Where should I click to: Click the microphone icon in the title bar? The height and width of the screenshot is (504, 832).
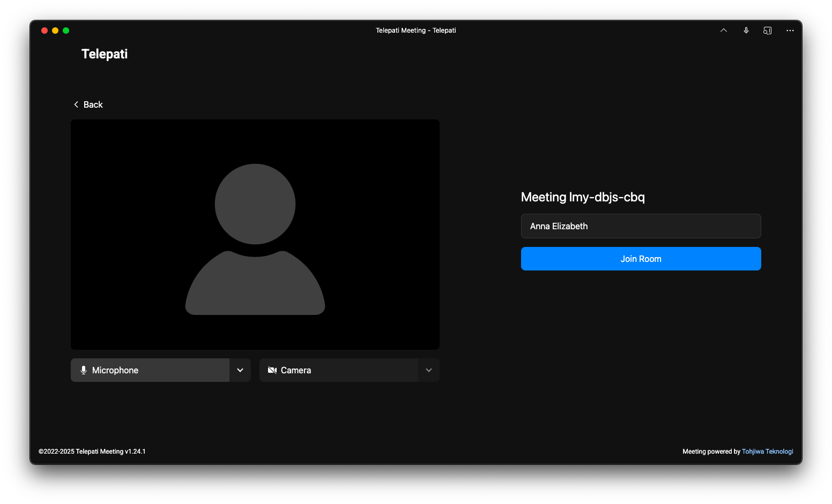click(x=746, y=31)
